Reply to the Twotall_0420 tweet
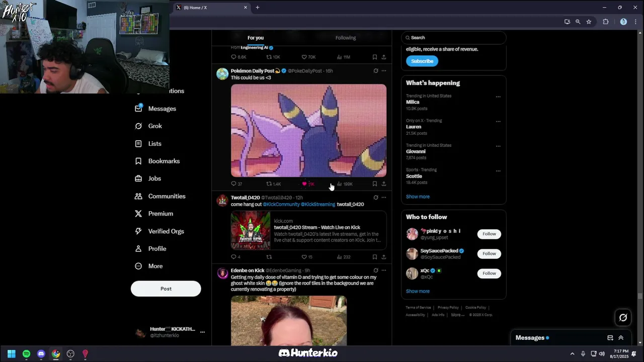The height and width of the screenshot is (362, 644). click(x=235, y=257)
